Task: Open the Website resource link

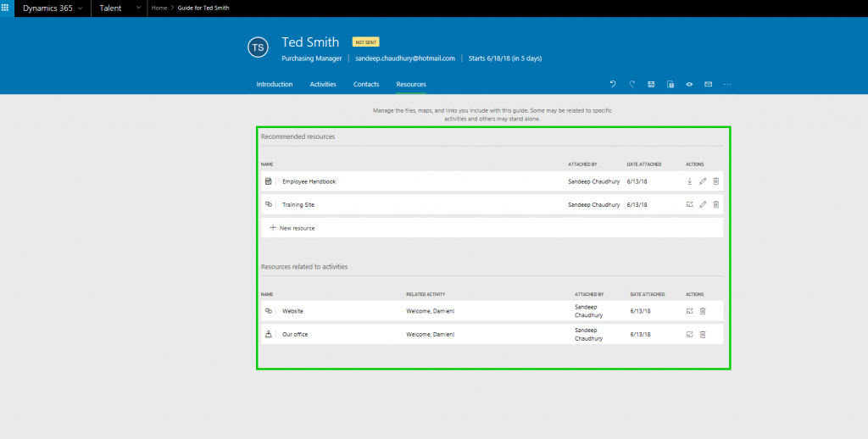Action: coord(690,311)
